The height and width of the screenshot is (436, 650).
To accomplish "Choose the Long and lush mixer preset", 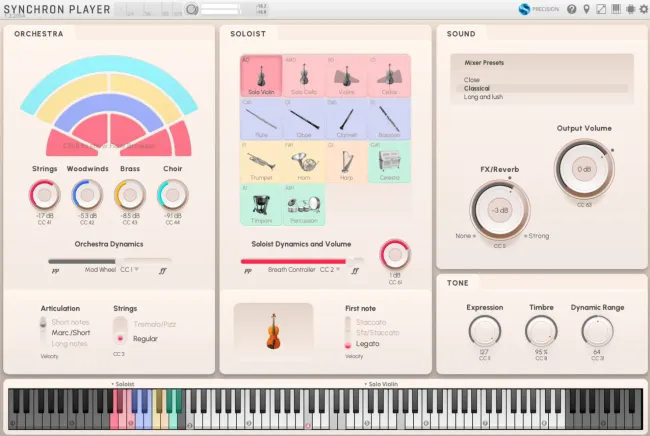I will click(483, 97).
